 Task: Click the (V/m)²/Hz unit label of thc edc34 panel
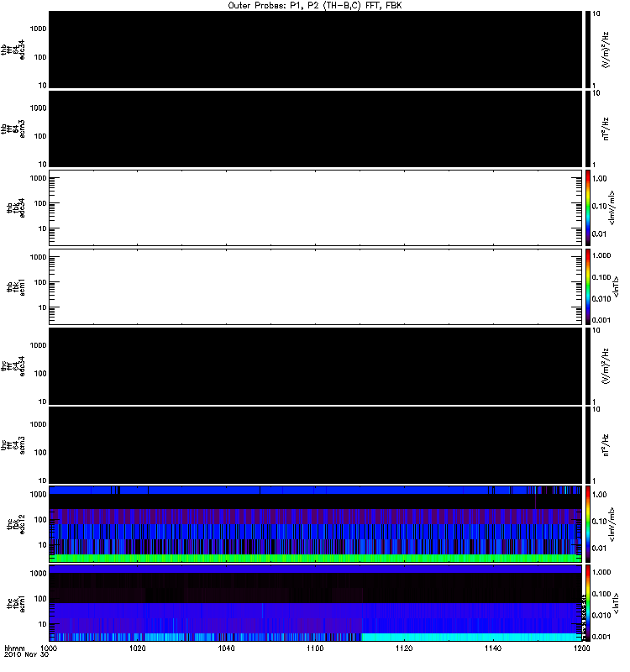click(x=605, y=366)
